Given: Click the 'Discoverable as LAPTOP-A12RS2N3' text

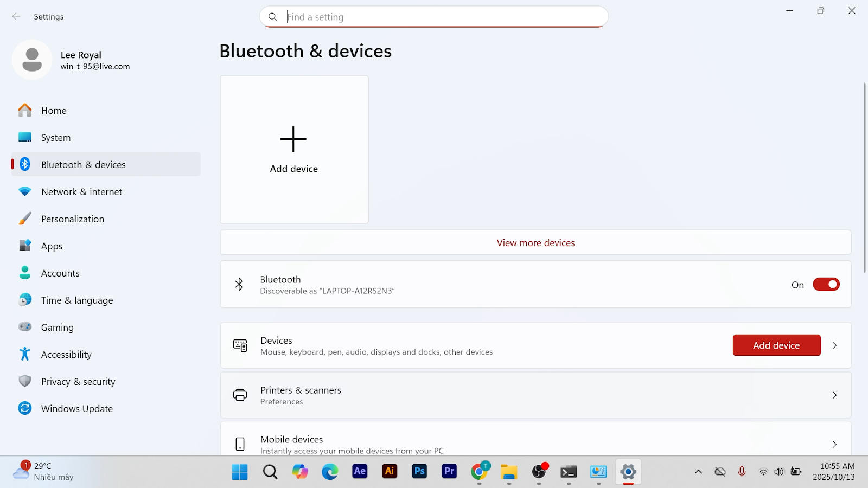Looking at the screenshot, I should coord(328,291).
